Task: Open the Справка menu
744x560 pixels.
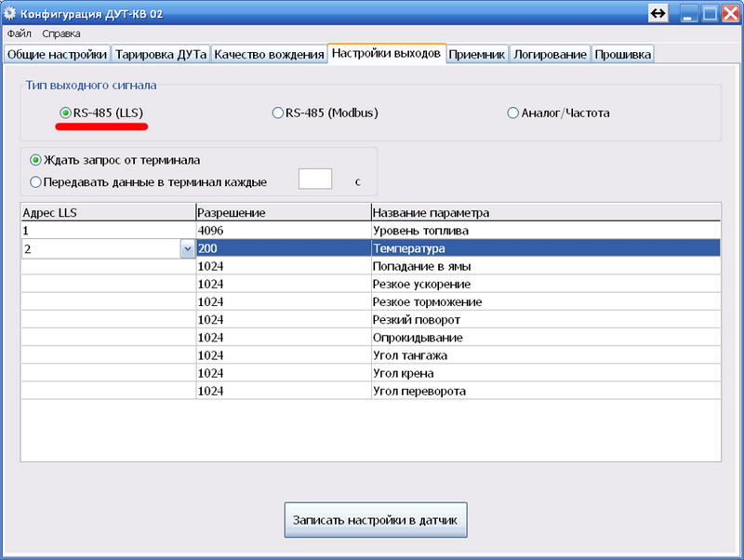Action: 61,33
